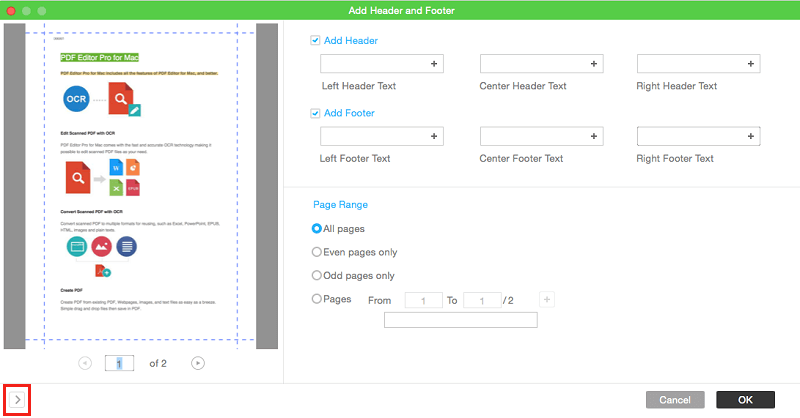Click plus icon in Right Header Text field
Image resolution: width=800 pixels, height=418 pixels.
pyautogui.click(x=751, y=64)
